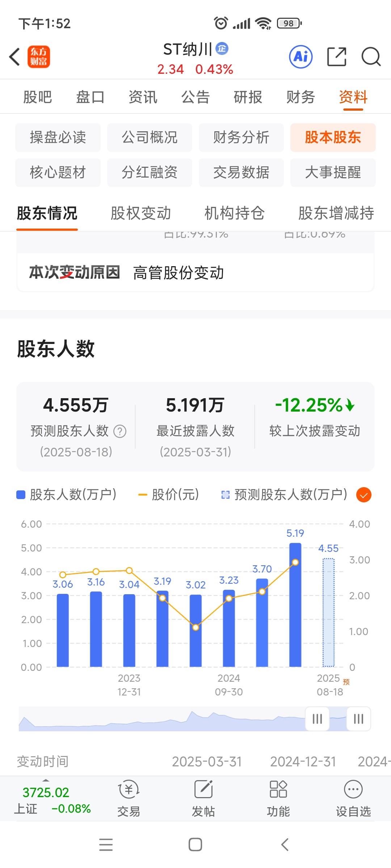The width and height of the screenshot is (391, 868).
Task: Toggle 股东人数(万户) legend series
Action: pos(66,494)
